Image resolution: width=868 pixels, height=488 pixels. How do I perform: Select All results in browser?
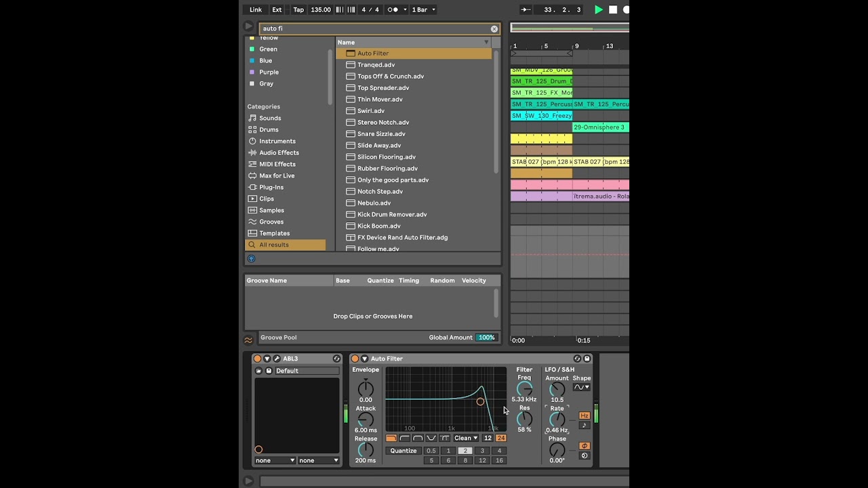pyautogui.click(x=285, y=245)
